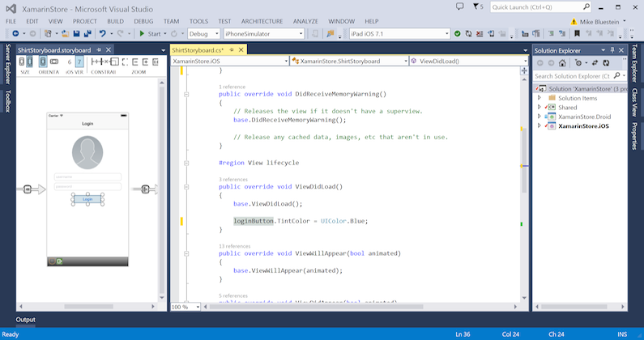
Task: Click the bookmark icon in the toolbar
Action: pos(577,34)
